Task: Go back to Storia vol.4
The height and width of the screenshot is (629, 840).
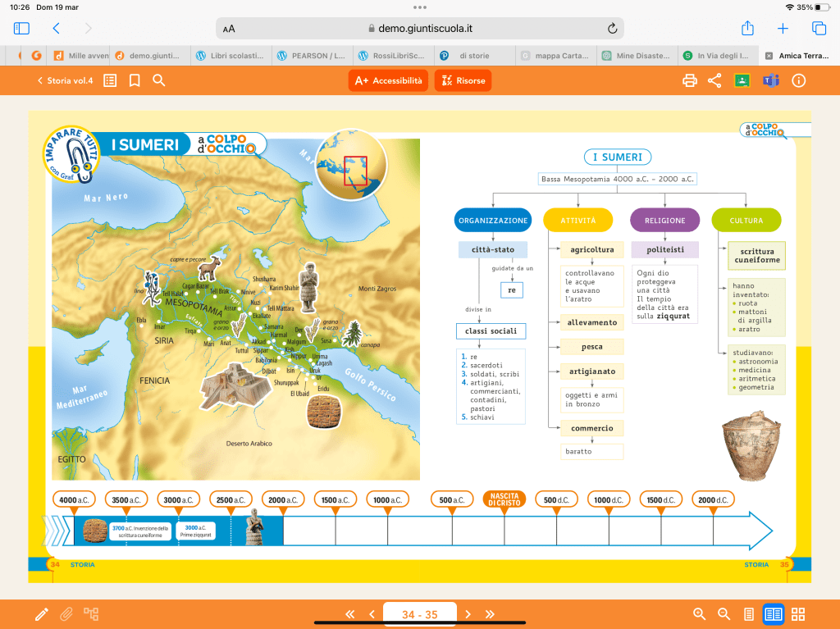Action: tap(65, 80)
